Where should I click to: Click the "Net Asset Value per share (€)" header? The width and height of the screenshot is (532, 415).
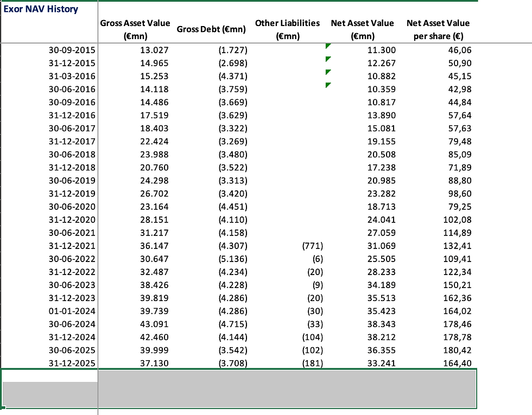pyautogui.click(x=438, y=29)
